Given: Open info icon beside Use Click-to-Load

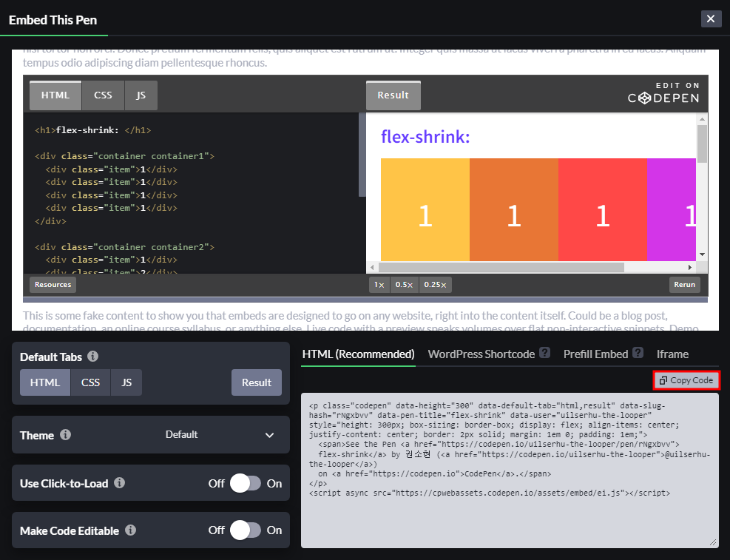Looking at the screenshot, I should (x=119, y=483).
